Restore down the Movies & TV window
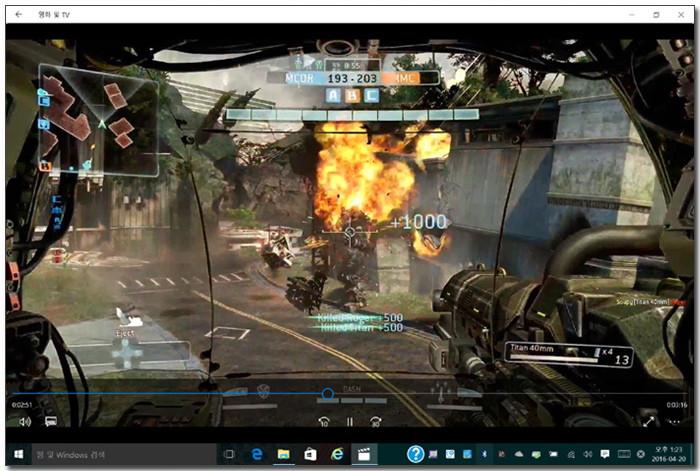The height and width of the screenshot is (471, 700). click(x=656, y=15)
